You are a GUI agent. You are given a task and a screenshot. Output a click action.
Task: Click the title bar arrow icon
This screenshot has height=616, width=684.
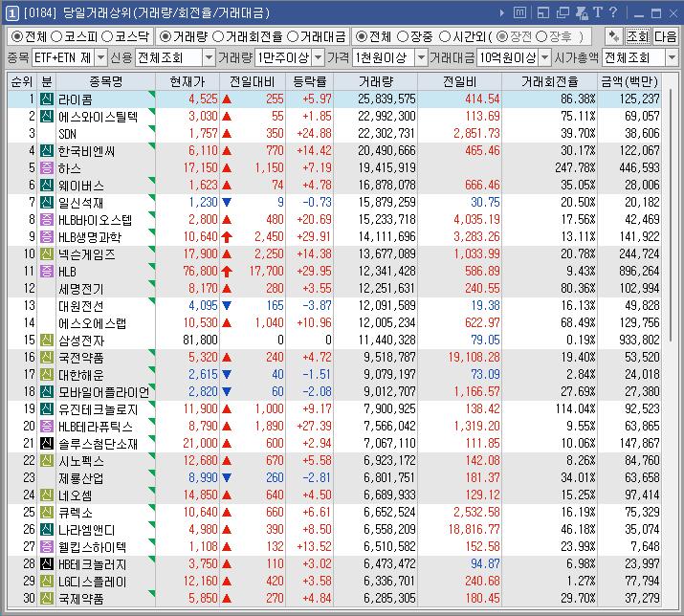tap(502, 13)
